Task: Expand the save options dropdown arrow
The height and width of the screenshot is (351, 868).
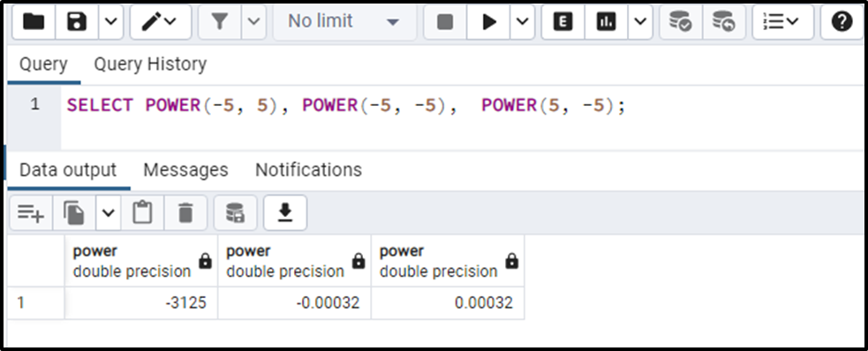Action: click(x=110, y=22)
